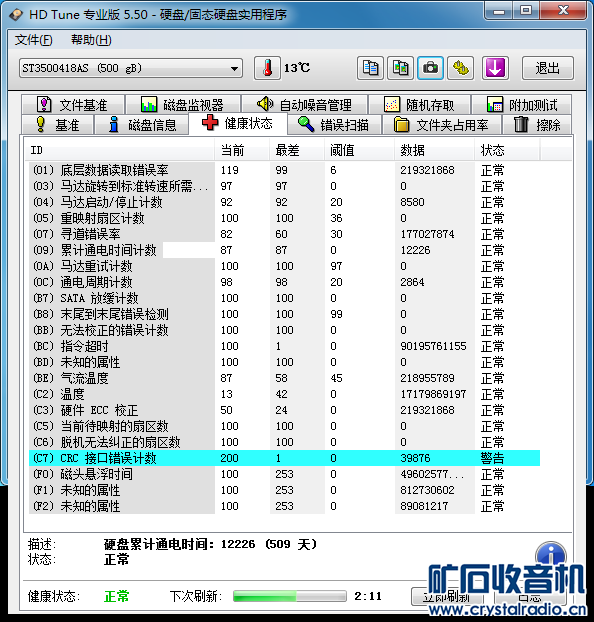Select row (BB) 无法校正的错误计数

click(284, 330)
